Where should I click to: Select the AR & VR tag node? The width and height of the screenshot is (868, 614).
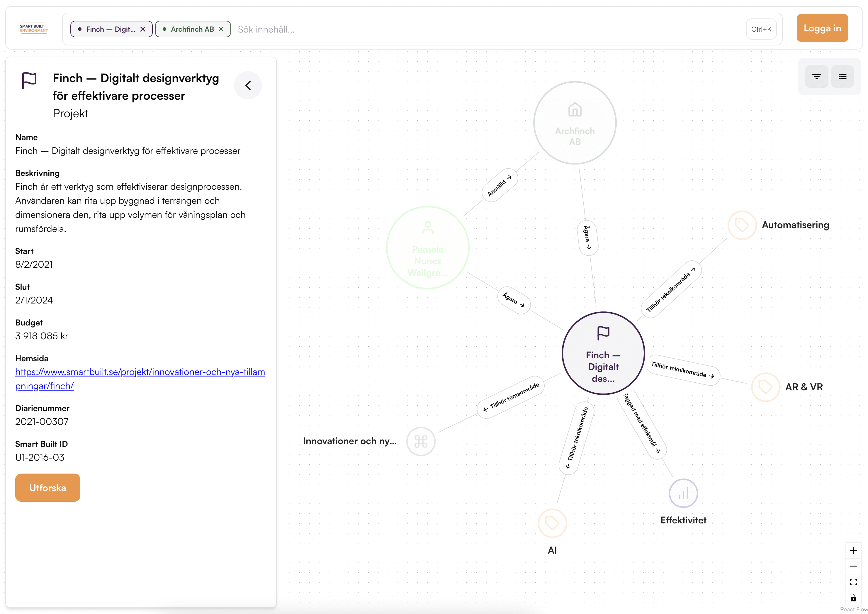click(x=766, y=387)
